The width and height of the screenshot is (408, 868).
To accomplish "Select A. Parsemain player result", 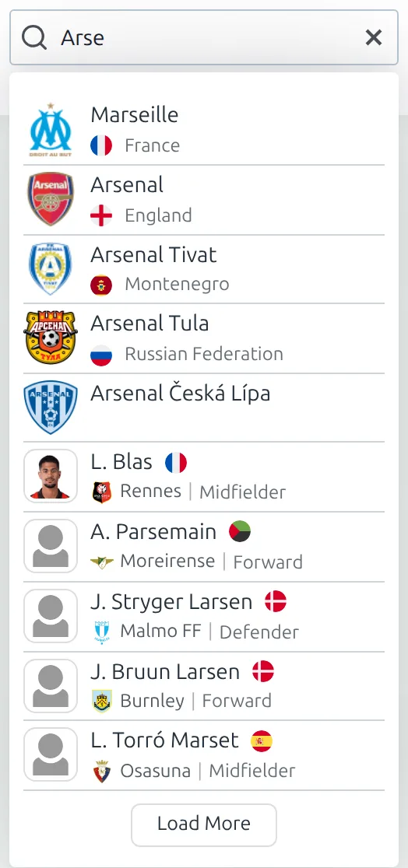I will [204, 546].
